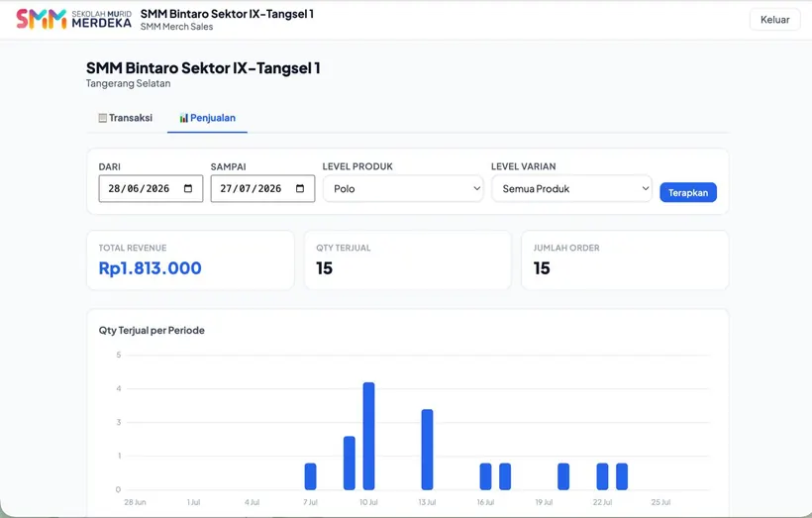Viewport: 812px width, 518px height.
Task: Click the page heading SMM Bintaro Sektor IX-Tangsel 1
Action: pyautogui.click(x=203, y=68)
